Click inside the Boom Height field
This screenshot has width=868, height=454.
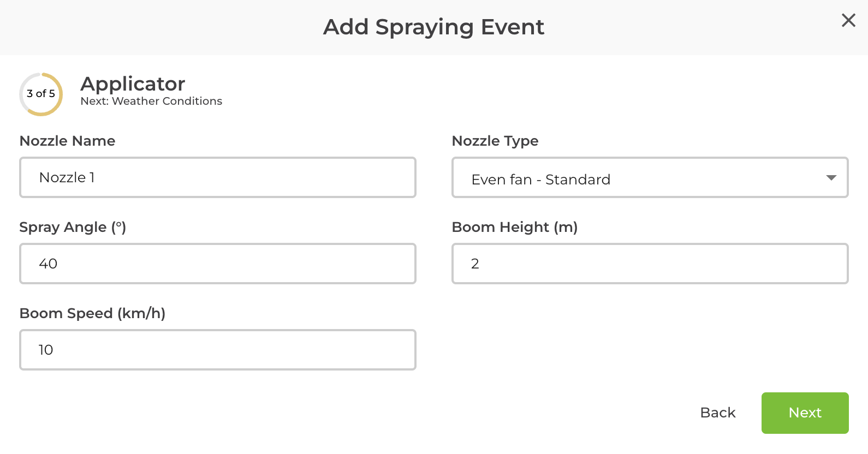[x=650, y=264]
